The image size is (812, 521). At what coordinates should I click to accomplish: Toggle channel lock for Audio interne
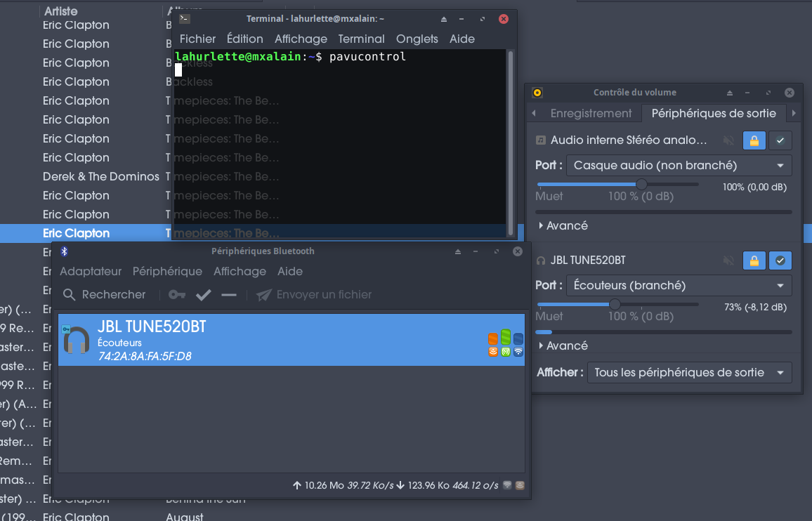[x=754, y=140]
